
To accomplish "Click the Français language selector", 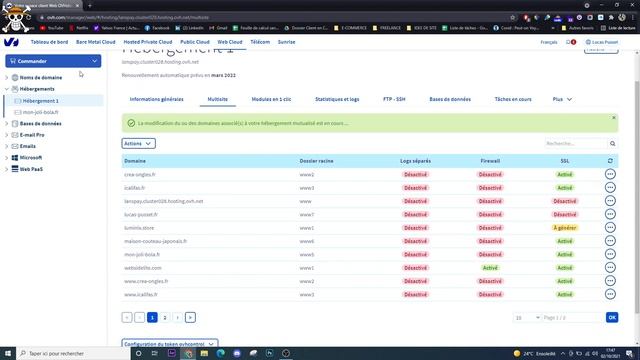I will 549,42.
